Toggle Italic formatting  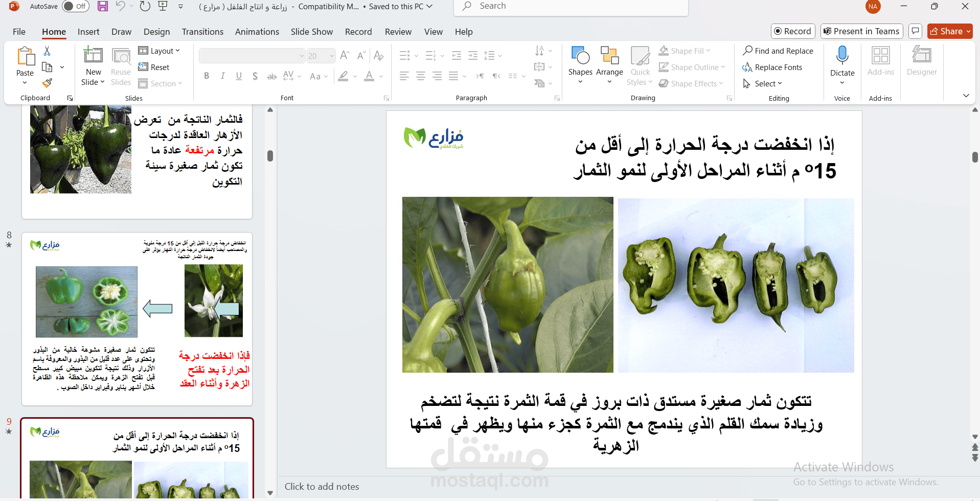[222, 76]
